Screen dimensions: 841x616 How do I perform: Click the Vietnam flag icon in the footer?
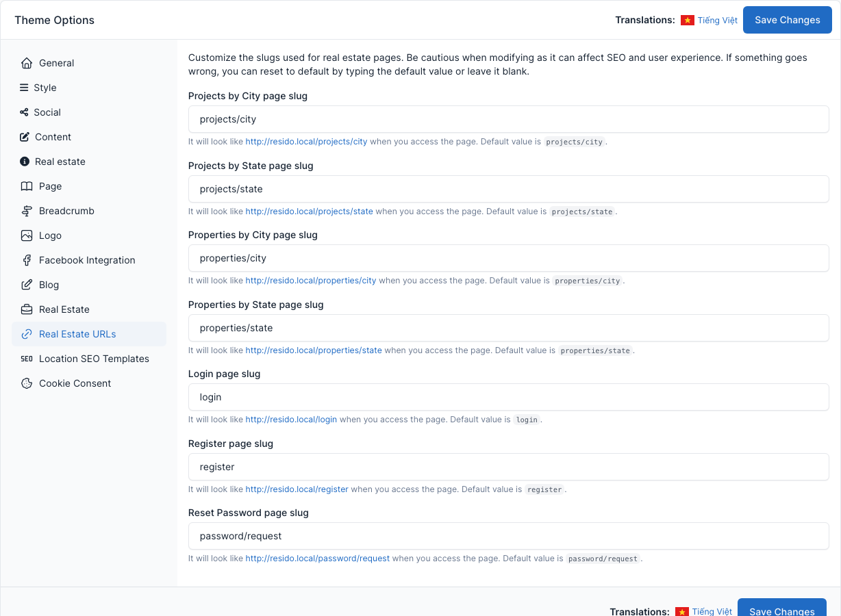(x=682, y=612)
